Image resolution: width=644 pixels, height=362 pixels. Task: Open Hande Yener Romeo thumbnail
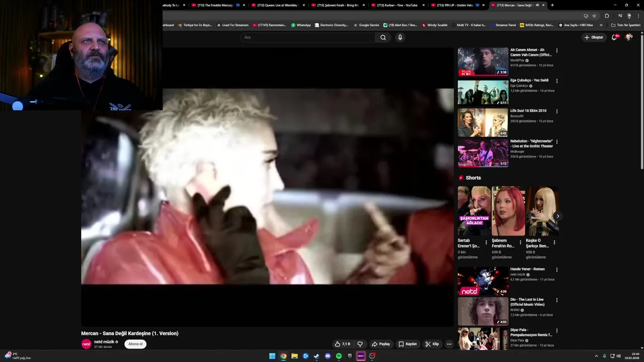tap(483, 281)
